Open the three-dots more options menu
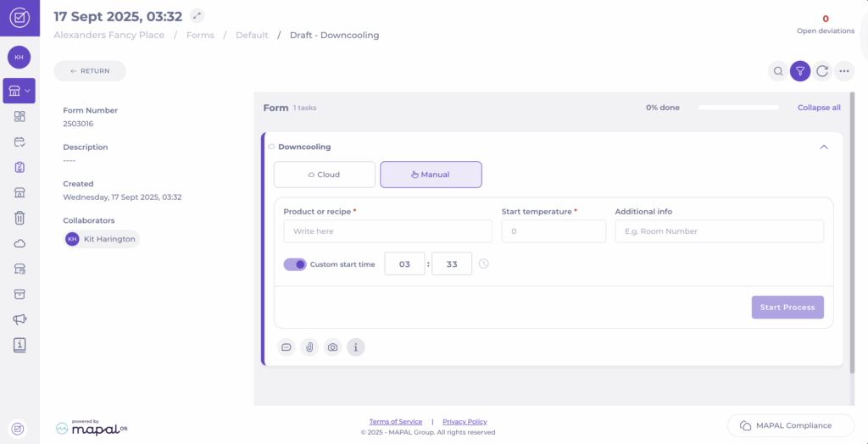This screenshot has height=444, width=868. pos(844,71)
